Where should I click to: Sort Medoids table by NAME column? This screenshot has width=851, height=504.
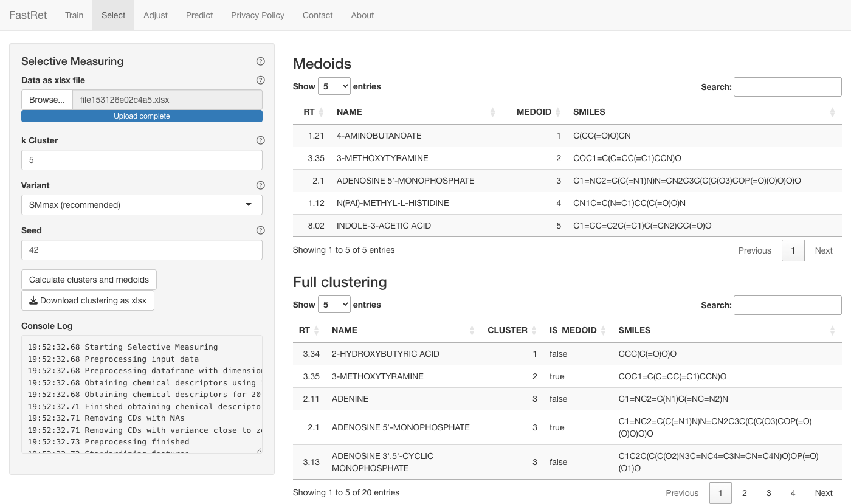point(416,112)
